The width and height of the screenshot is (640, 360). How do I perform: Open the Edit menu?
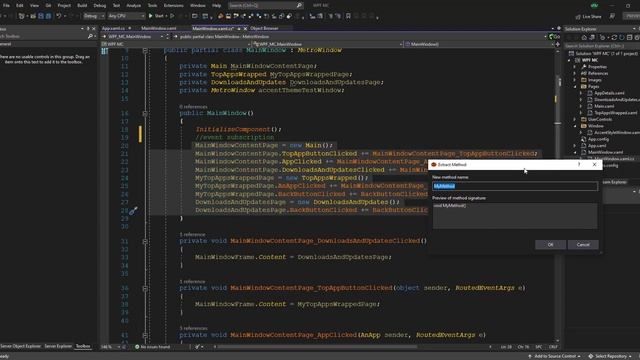[x=20, y=5]
